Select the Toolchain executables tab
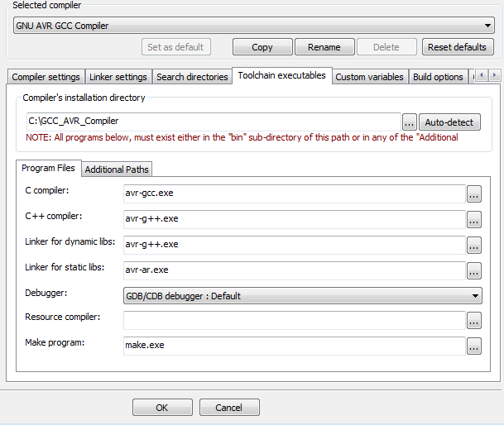Screen dimensions: 504x425 pos(282,75)
